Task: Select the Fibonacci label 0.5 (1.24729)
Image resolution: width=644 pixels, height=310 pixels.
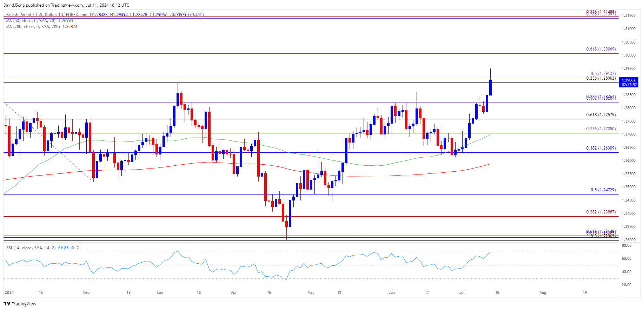Action: pos(603,190)
